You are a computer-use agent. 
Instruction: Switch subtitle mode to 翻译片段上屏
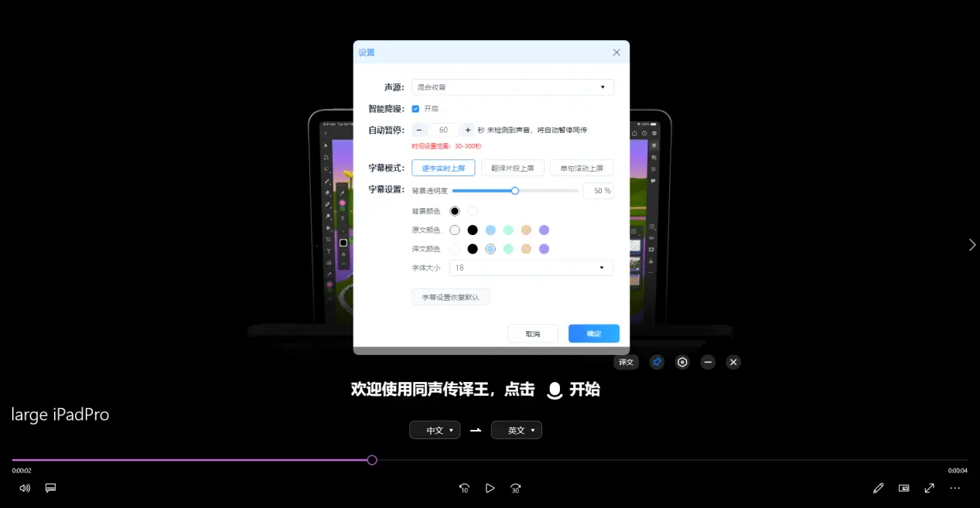coord(512,168)
